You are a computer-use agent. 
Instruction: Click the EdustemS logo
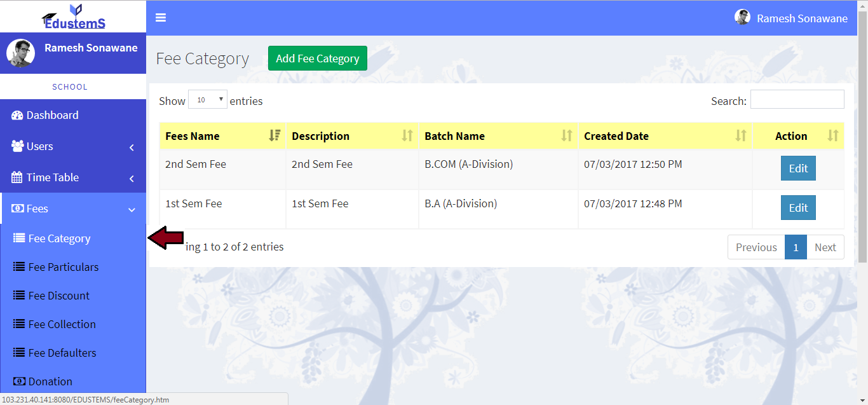74,17
